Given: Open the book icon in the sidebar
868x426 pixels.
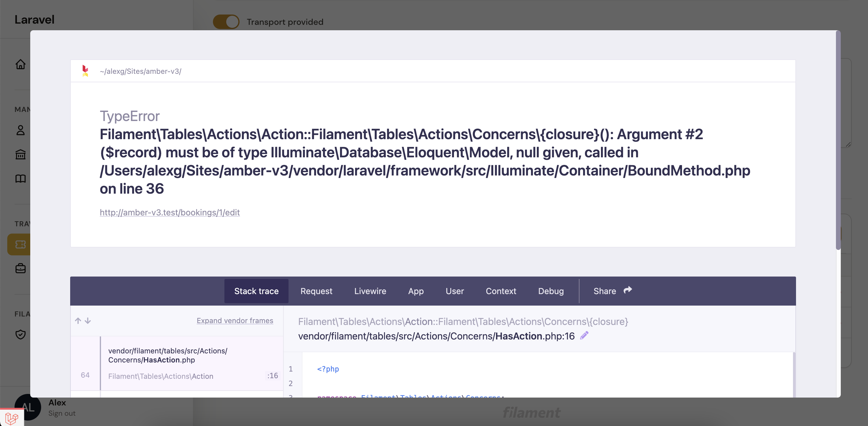Looking at the screenshot, I should point(20,179).
